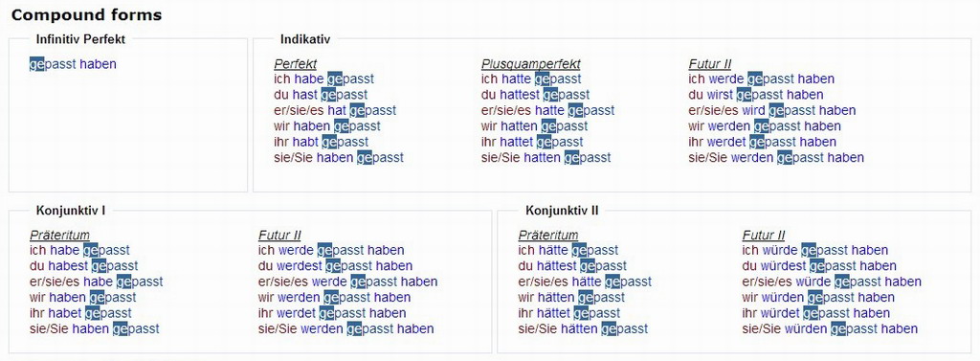The height and width of the screenshot is (361, 980).
Task: Click 'wir werden gepasst haben' in Indikativ
Action: [x=763, y=126]
